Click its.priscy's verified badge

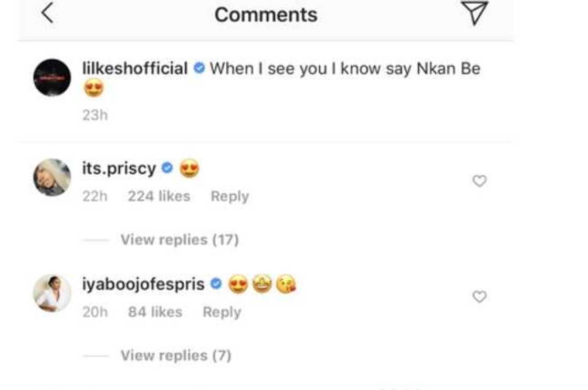168,168
